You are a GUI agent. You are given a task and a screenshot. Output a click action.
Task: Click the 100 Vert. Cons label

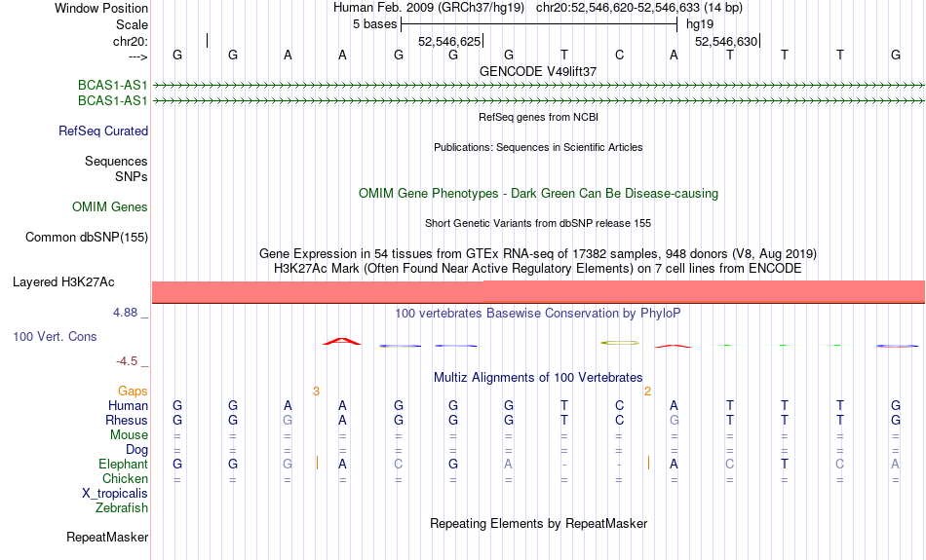[x=55, y=336]
